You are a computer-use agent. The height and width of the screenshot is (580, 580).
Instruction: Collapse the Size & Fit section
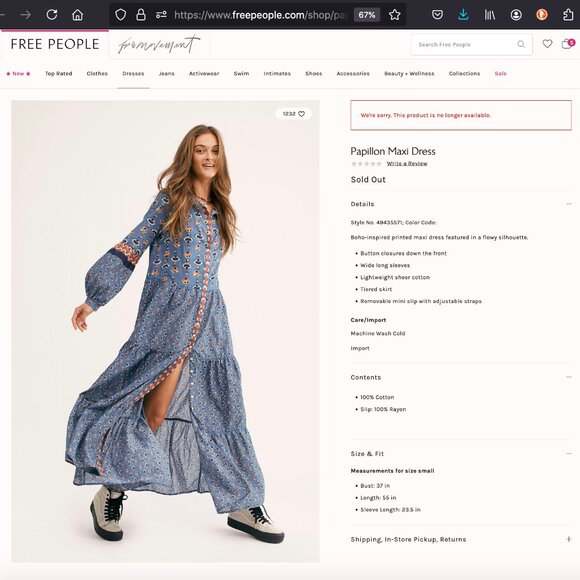[569, 453]
